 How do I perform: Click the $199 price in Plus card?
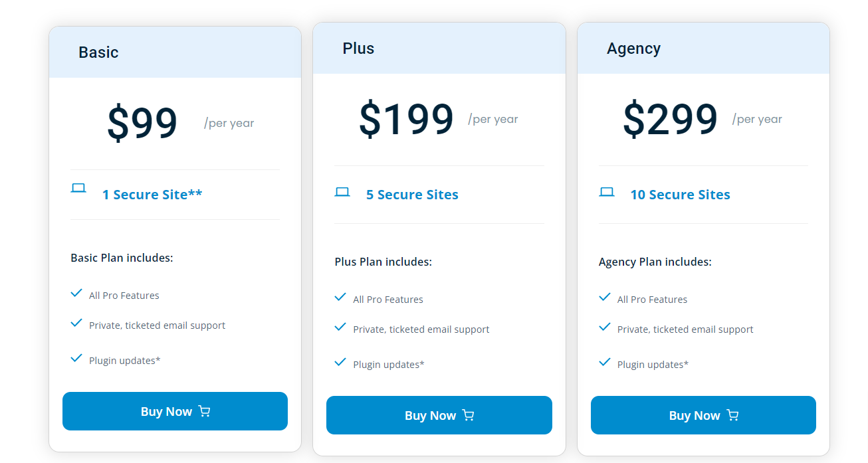tap(406, 120)
